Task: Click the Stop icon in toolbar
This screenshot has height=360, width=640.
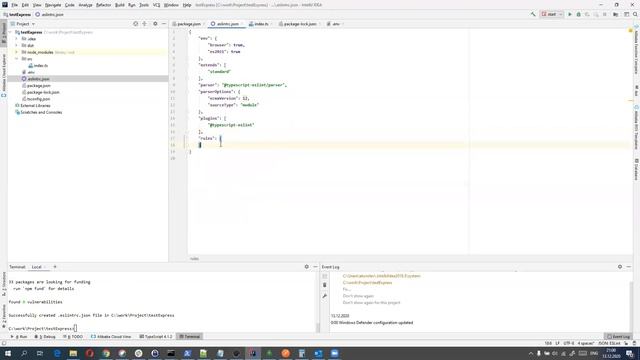Action: tap(605, 14)
